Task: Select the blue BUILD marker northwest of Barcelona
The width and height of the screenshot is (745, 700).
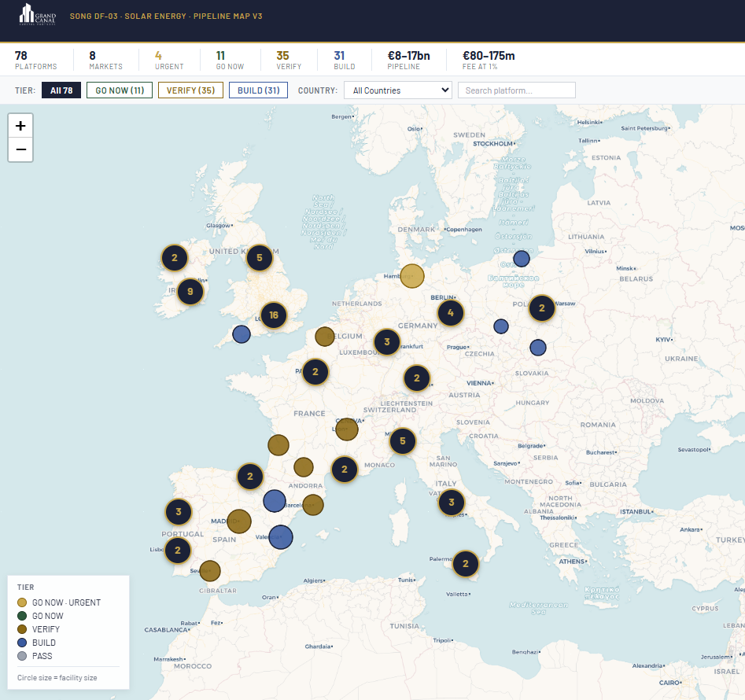Action: tap(274, 501)
